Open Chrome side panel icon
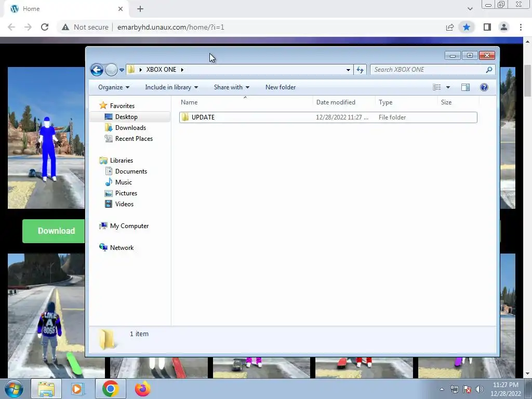This screenshot has width=532, height=399. point(487,27)
